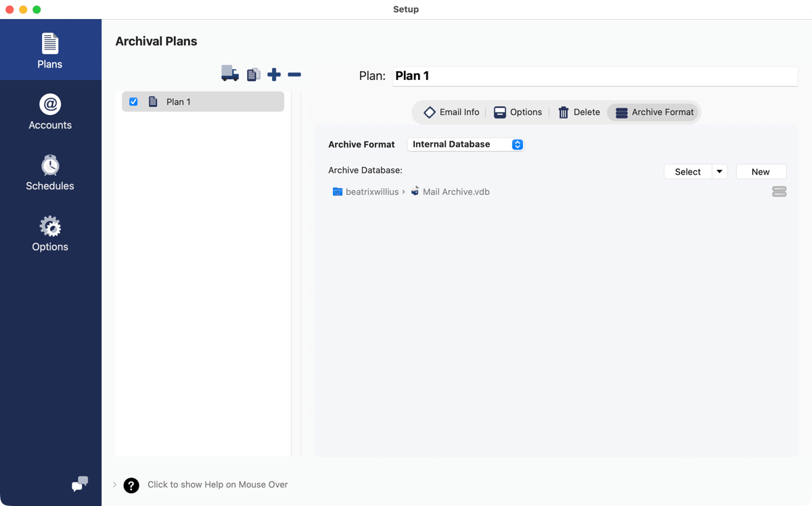Screen dimensions: 812x506
Task: Click the Help question mark icon
Action: point(131,485)
